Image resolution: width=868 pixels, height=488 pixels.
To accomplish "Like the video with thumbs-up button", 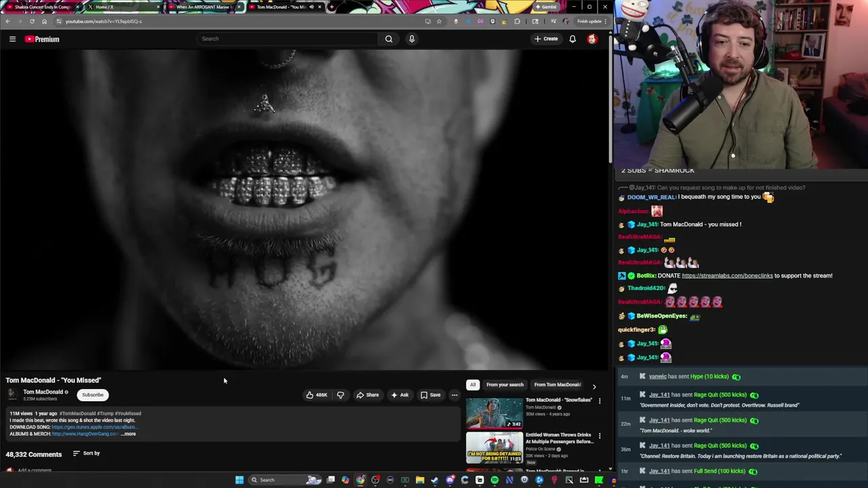I will (x=317, y=394).
